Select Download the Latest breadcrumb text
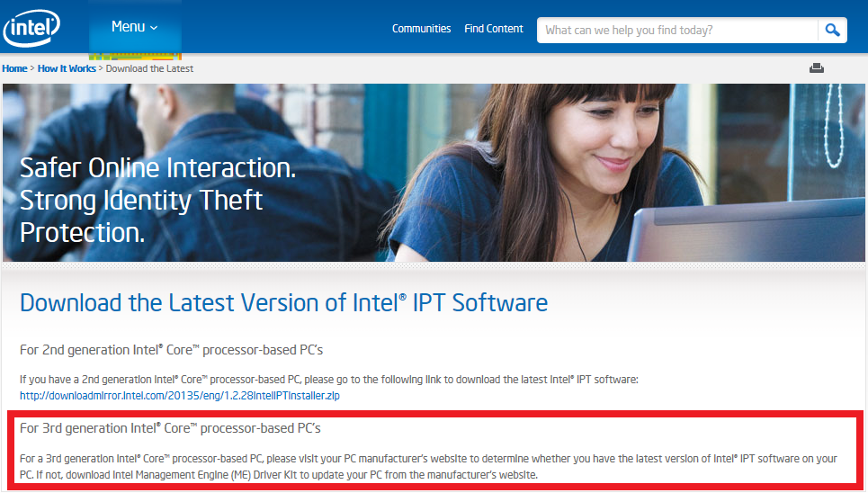 pos(149,68)
